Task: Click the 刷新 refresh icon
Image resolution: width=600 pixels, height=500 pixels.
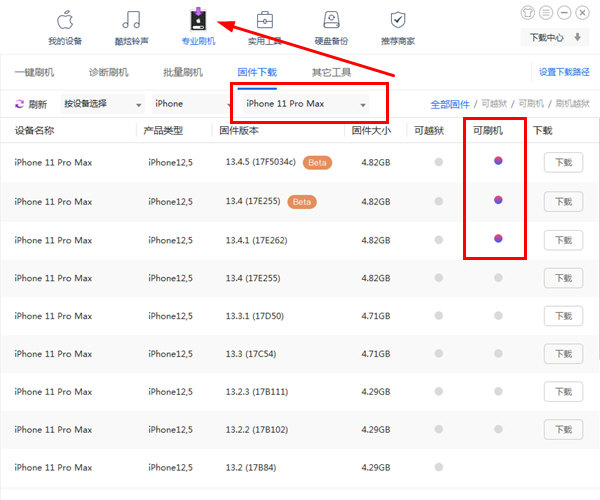Action: 21,104
